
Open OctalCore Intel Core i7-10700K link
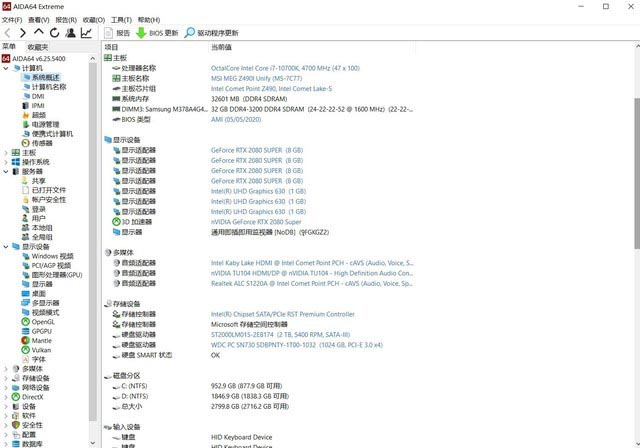(285, 68)
